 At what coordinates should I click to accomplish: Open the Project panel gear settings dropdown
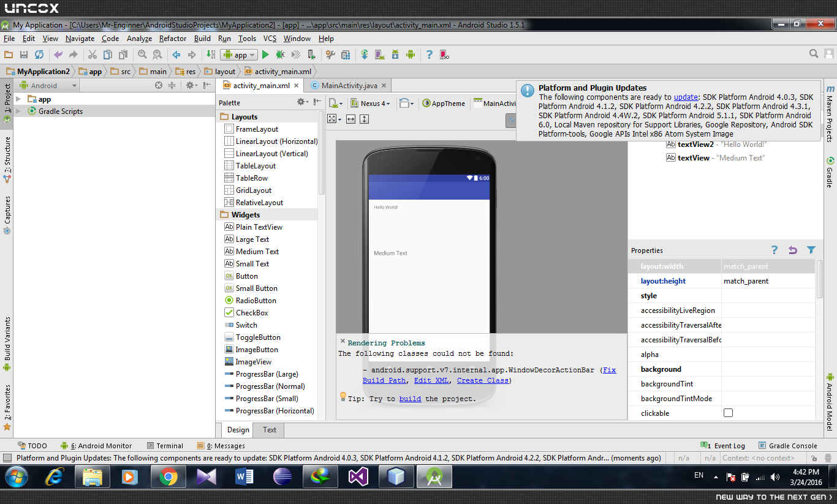[191, 86]
